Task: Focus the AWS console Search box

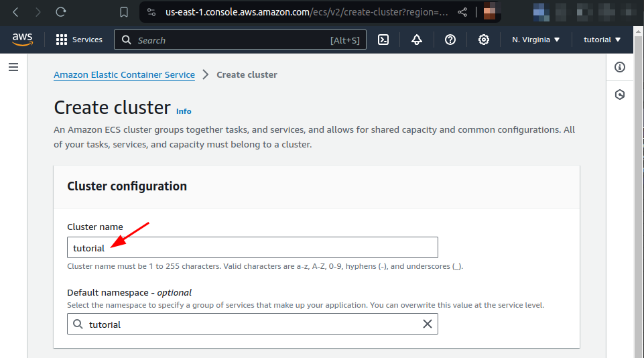Action: point(240,40)
